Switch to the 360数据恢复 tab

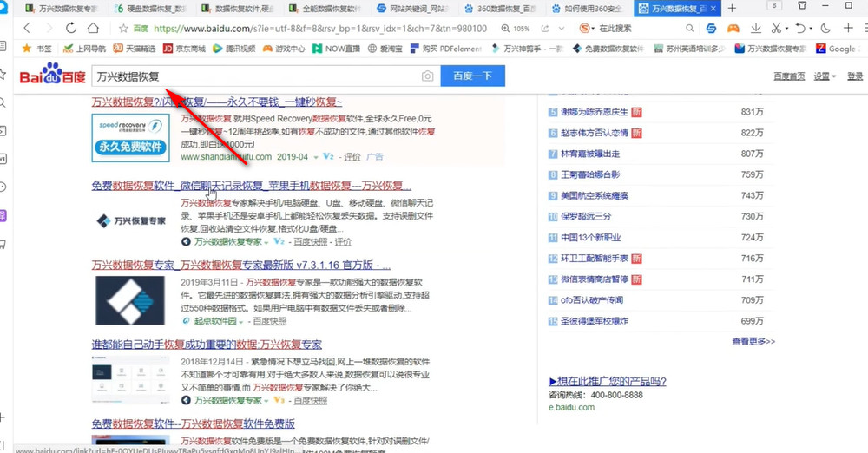coord(501,9)
